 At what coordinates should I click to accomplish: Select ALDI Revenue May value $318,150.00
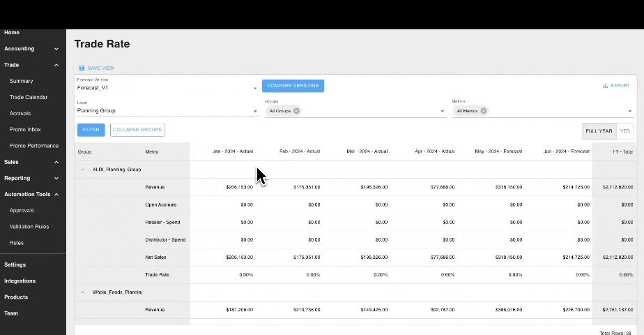(x=509, y=188)
